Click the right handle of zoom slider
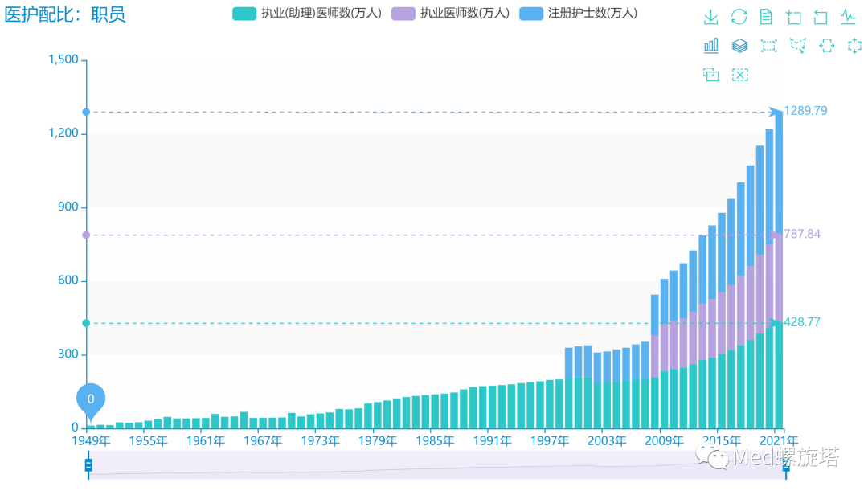This screenshot has height=495, width=868. pyautogui.click(x=786, y=465)
